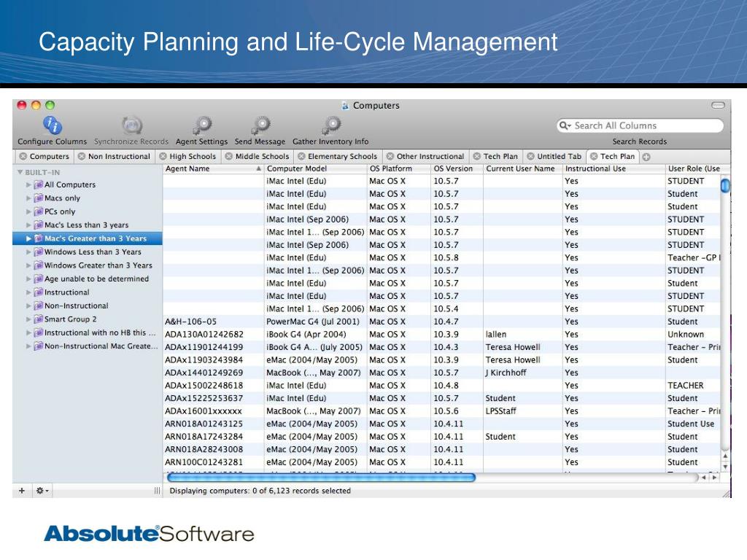Expand Non-Instructional group triangle
The width and height of the screenshot is (747, 560).
[28, 306]
